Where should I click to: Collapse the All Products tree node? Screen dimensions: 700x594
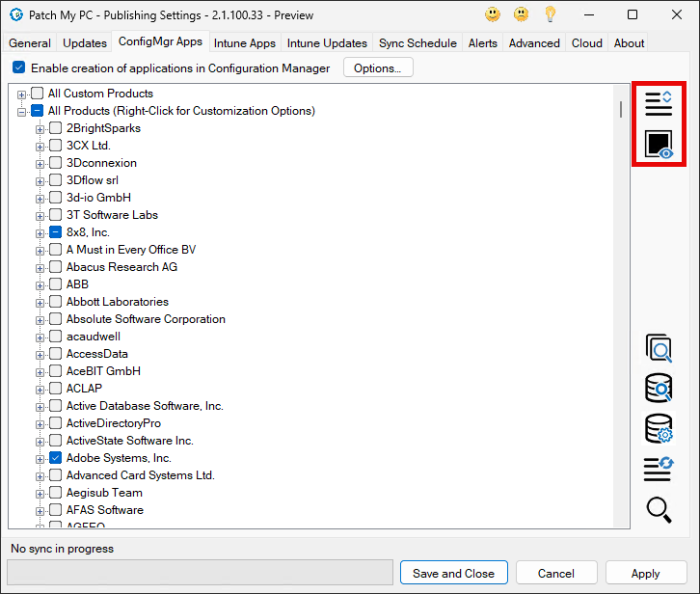[22, 111]
